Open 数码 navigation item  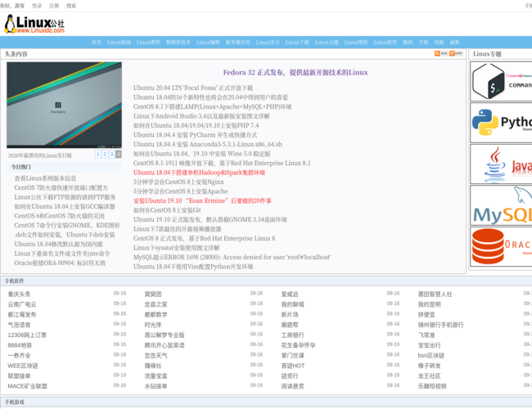(x=408, y=43)
